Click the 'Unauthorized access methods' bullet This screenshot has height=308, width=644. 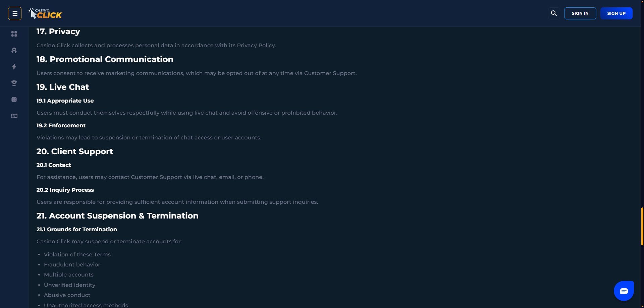[86, 305]
